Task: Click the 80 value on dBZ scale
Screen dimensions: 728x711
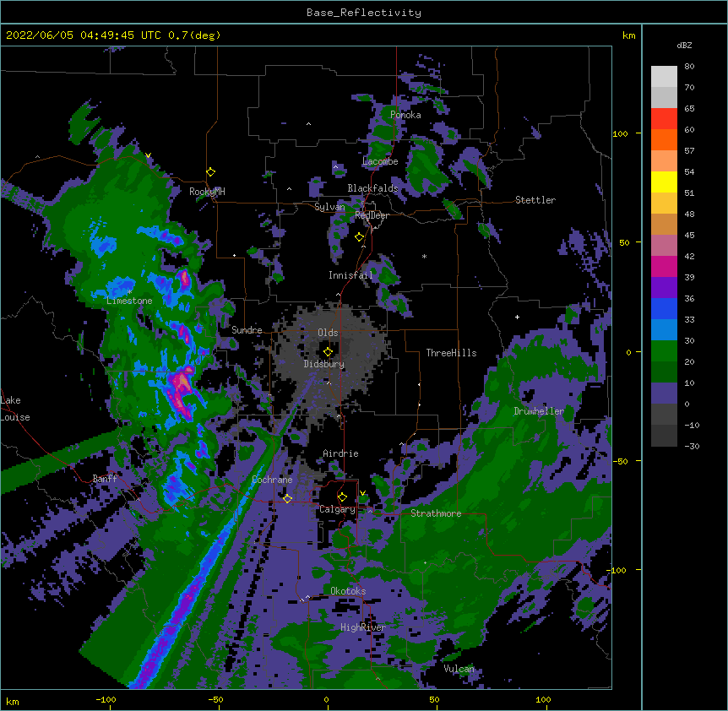Action: pyautogui.click(x=689, y=67)
